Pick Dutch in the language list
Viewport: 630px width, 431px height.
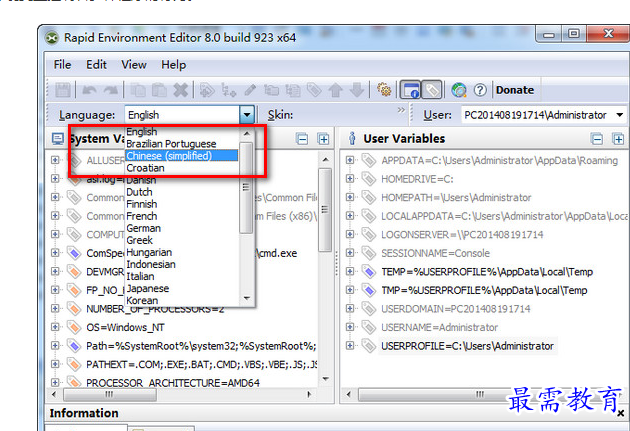coord(182,192)
